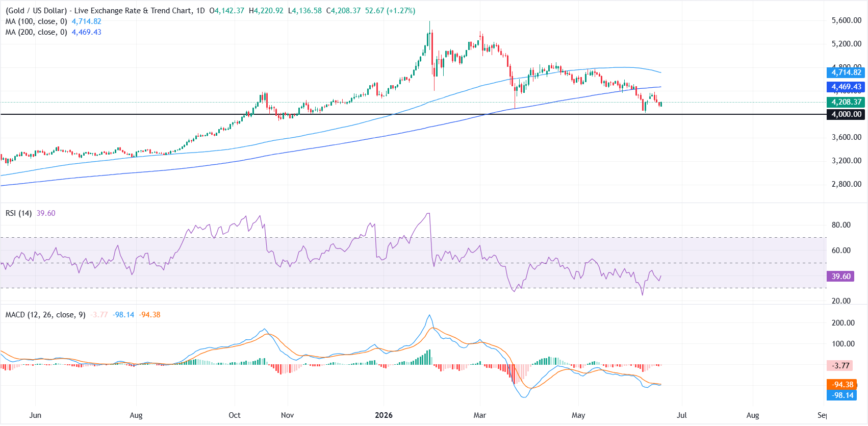Click the MACD histogram tag -3.77
This screenshot has width=868, height=426.
click(x=840, y=365)
